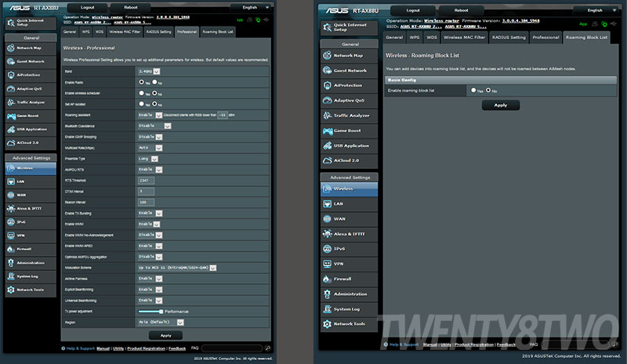Open Firewall settings in the left router panel
The width and height of the screenshot is (627, 364).
coord(31,249)
